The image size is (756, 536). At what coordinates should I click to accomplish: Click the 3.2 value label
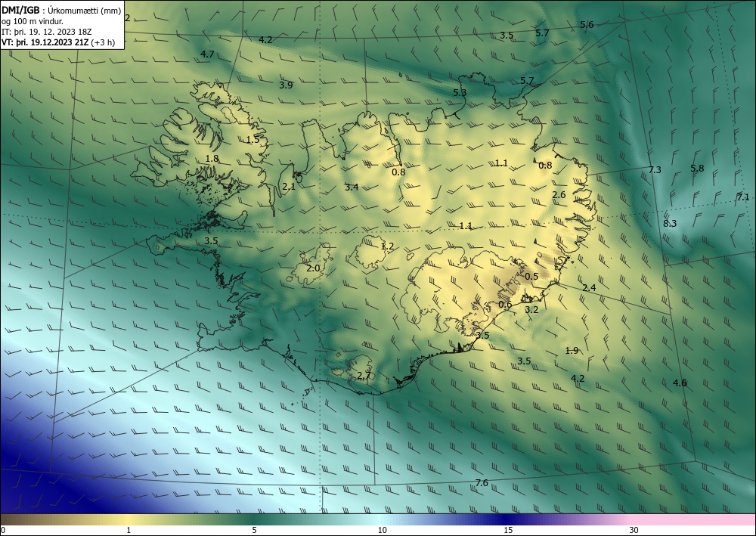click(x=531, y=309)
